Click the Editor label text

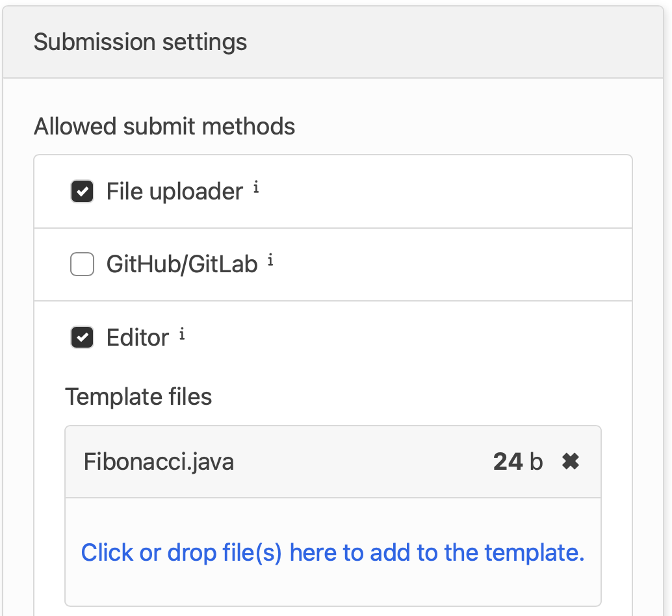pos(138,338)
